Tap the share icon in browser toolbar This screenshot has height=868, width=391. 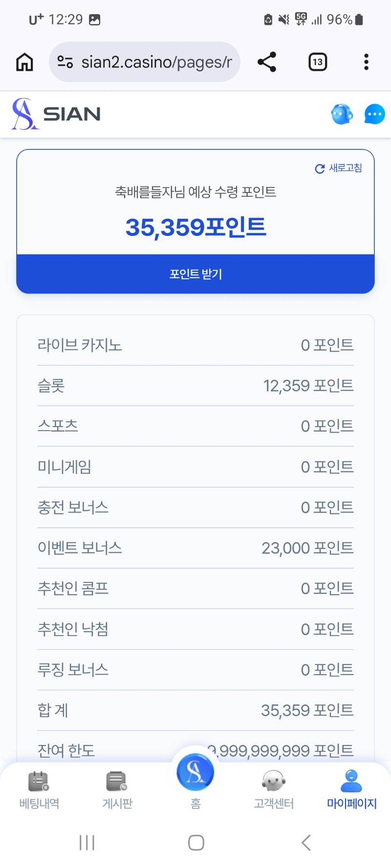tap(267, 62)
